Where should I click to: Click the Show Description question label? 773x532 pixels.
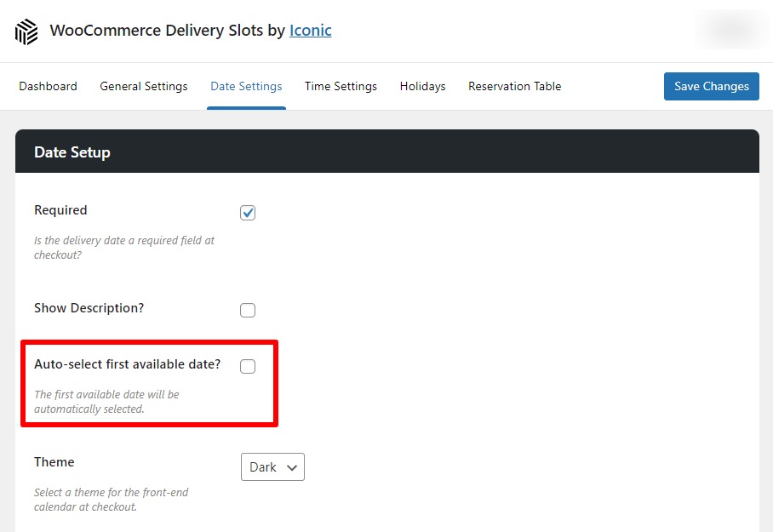[x=89, y=308]
